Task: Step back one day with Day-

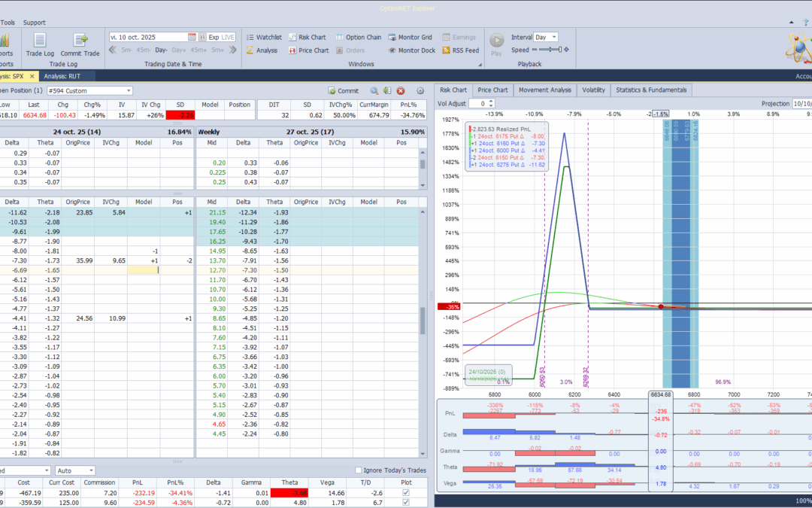Action: [161, 50]
